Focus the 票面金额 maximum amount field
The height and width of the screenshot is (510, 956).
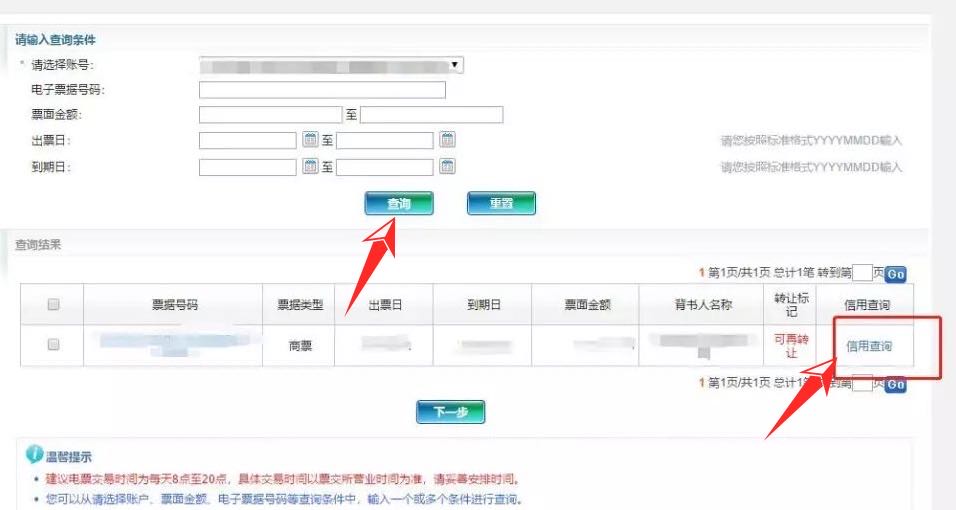(432, 115)
